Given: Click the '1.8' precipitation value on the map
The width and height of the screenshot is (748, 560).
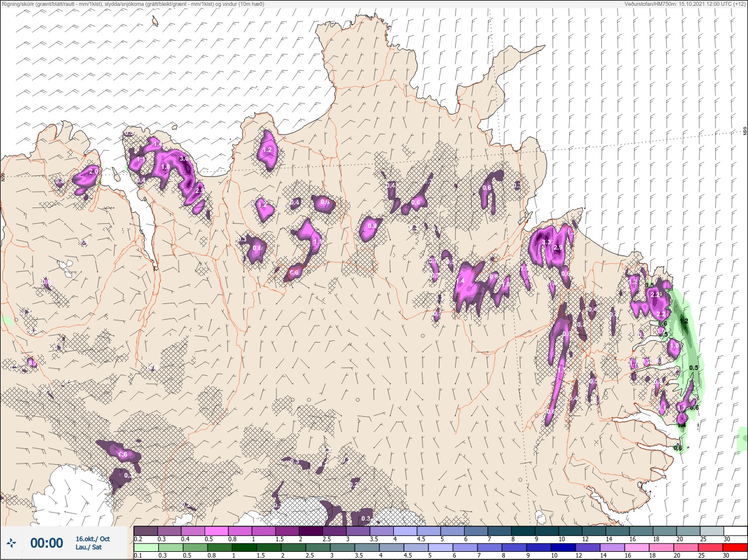Looking at the screenshot, I should pyautogui.click(x=165, y=167).
